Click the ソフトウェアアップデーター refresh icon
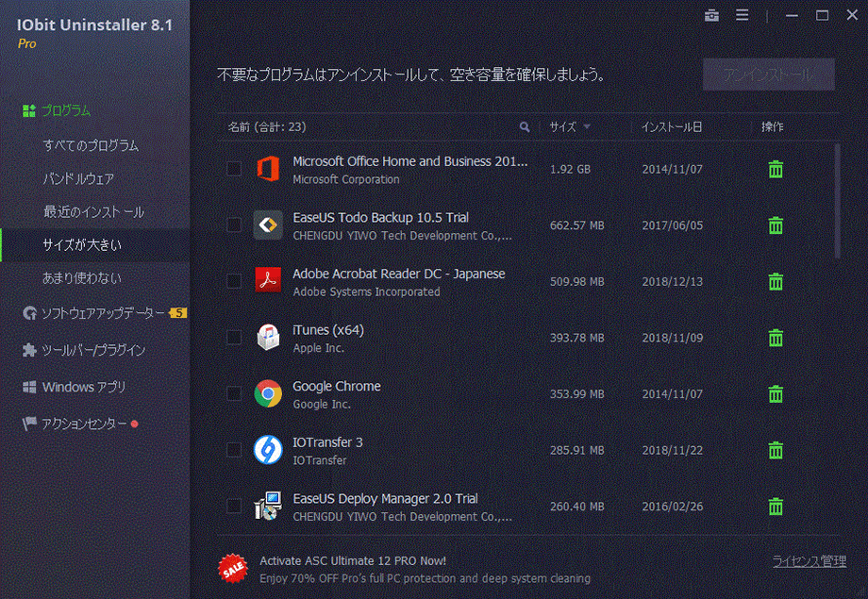This screenshot has height=599, width=868. click(x=29, y=313)
